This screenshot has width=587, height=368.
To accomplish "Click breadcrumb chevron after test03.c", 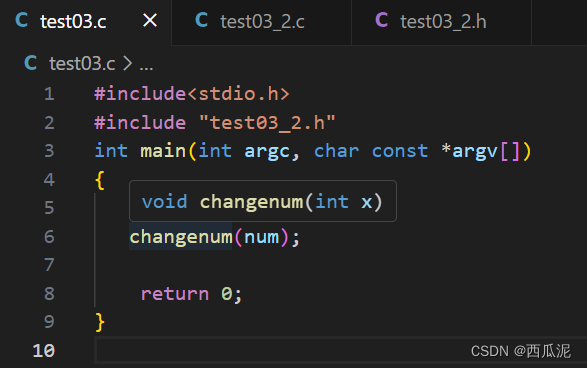I will click(127, 63).
